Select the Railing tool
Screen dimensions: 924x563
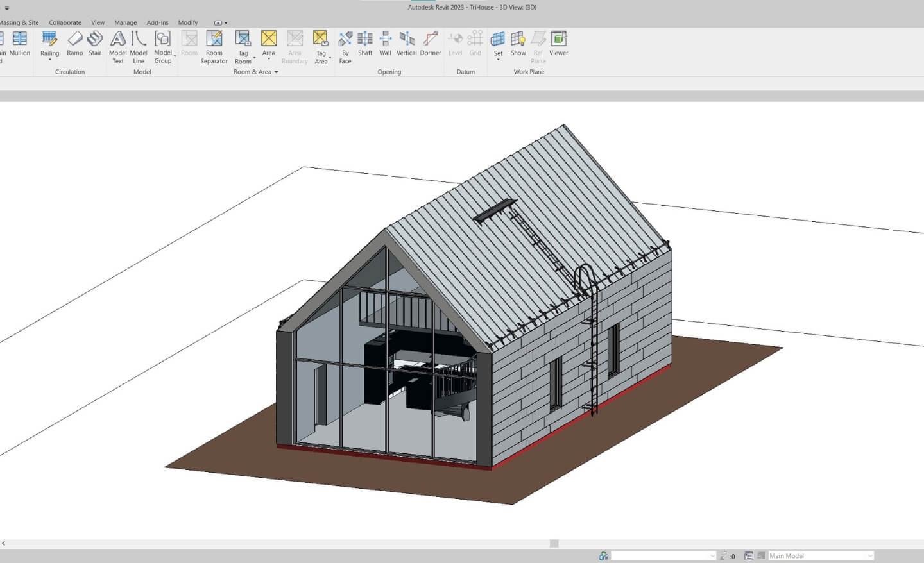coord(49,44)
